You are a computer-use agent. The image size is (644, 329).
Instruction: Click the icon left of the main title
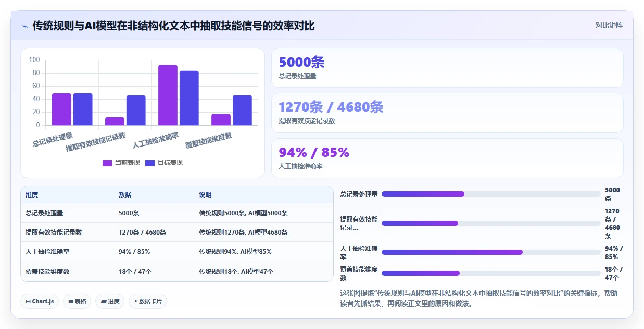pyautogui.click(x=24, y=26)
